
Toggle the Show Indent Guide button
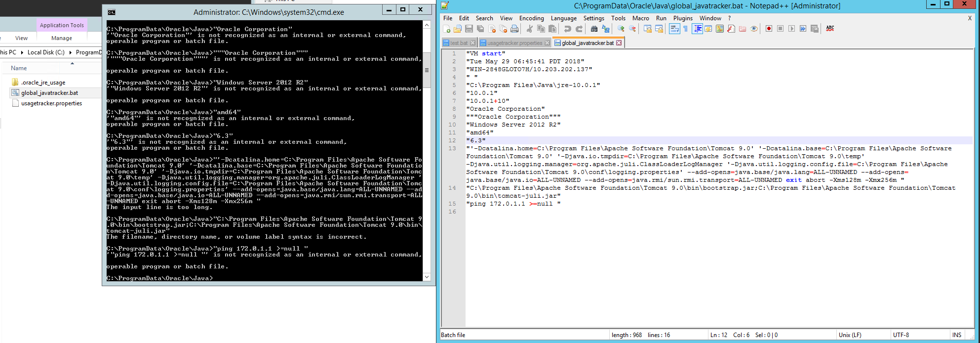coord(697,29)
